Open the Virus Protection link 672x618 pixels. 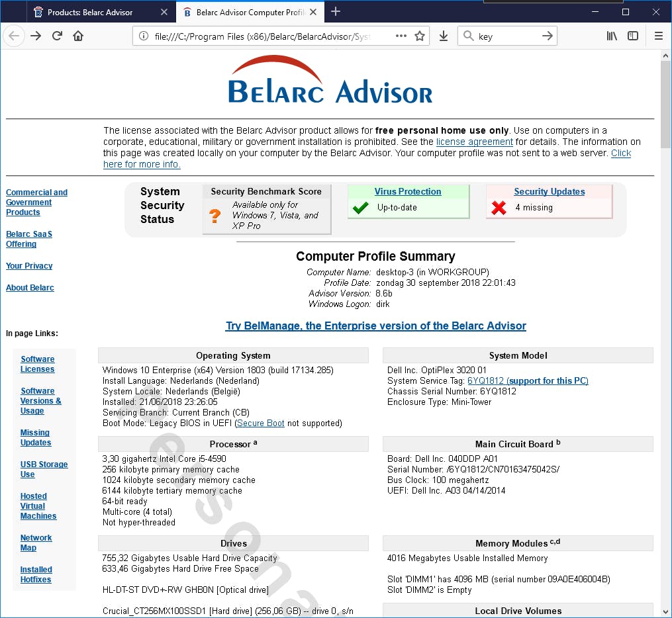pos(408,191)
